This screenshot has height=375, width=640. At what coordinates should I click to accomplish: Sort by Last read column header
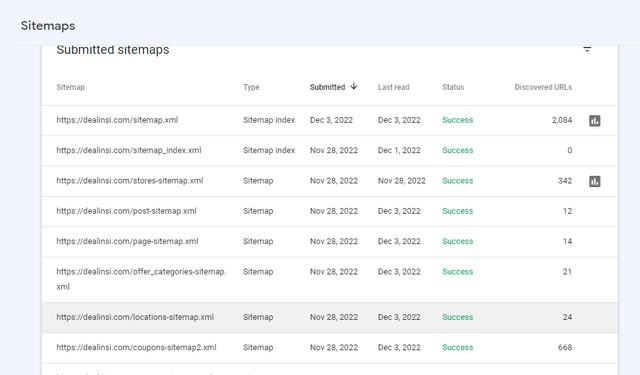point(393,87)
